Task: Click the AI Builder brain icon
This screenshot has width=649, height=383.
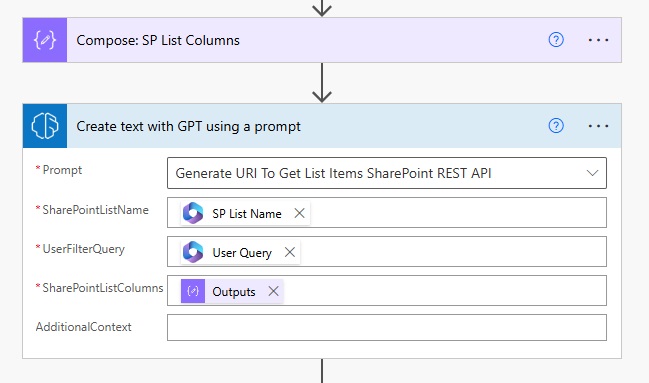Action: coord(45,126)
